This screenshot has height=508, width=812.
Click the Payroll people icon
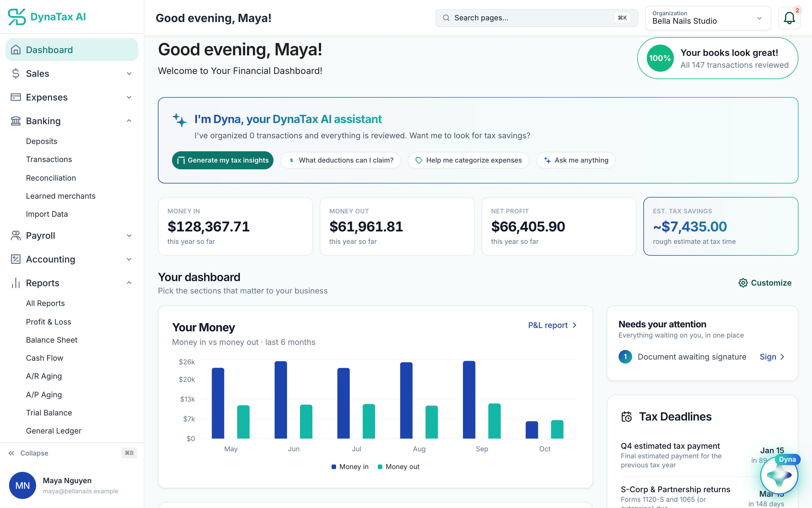pos(16,236)
